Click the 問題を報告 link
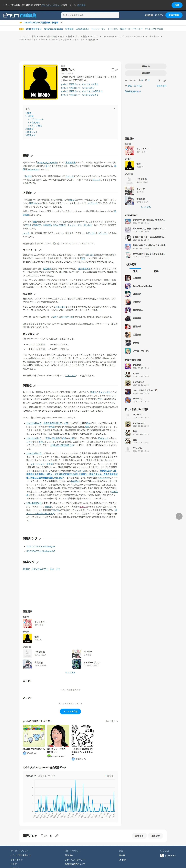The image size is (186, 868). click(x=161, y=86)
